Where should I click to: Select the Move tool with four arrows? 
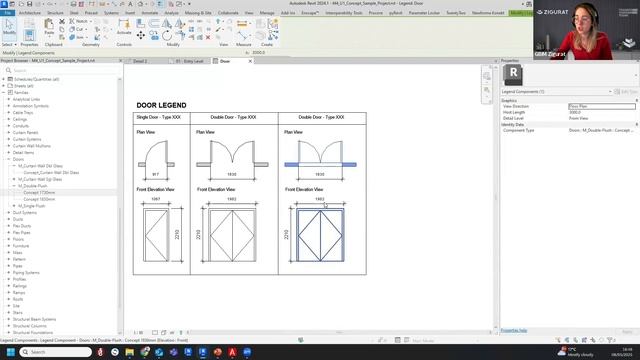140,36
